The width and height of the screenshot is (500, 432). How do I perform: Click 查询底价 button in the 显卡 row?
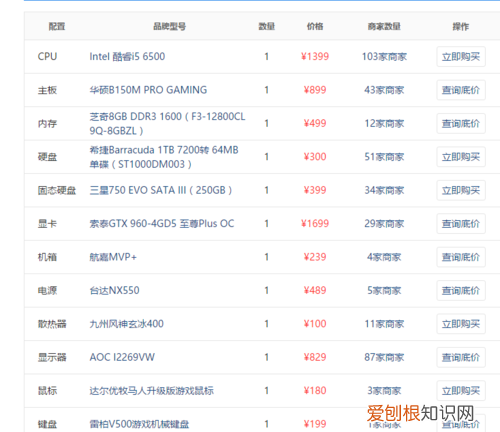(461, 224)
